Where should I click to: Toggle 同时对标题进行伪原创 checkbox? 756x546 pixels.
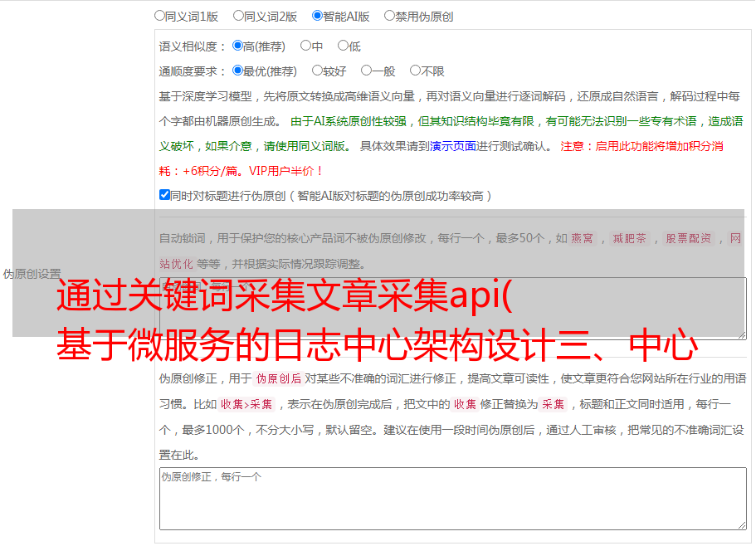164,195
